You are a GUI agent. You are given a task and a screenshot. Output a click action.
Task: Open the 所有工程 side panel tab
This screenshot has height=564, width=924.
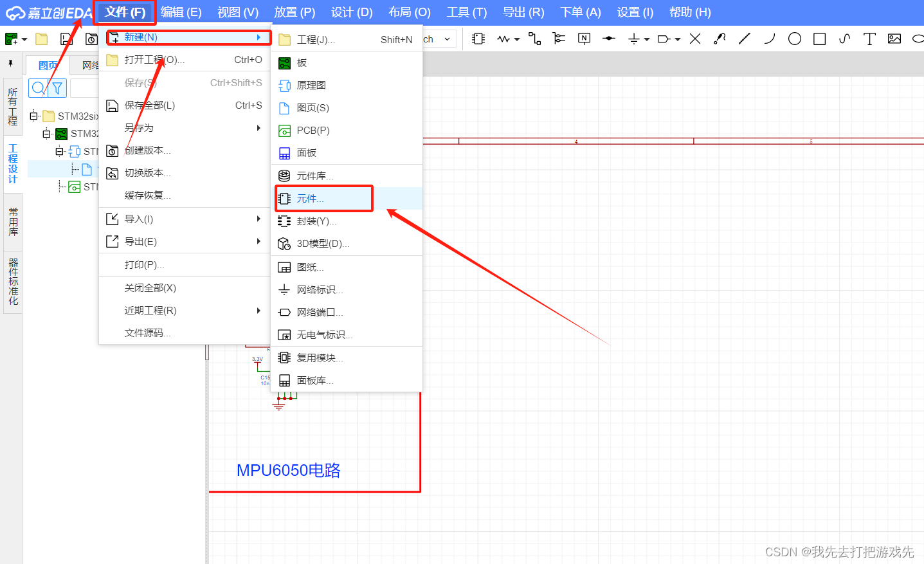[12, 107]
